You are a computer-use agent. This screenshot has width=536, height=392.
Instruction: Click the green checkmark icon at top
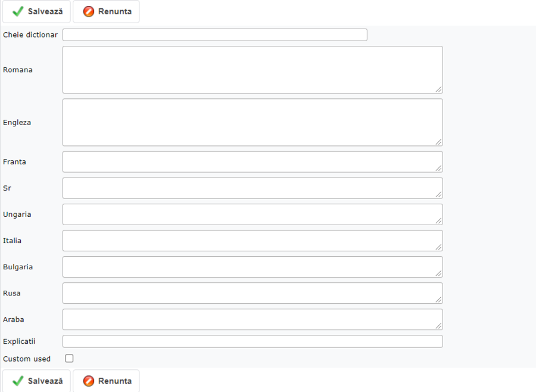(x=18, y=11)
